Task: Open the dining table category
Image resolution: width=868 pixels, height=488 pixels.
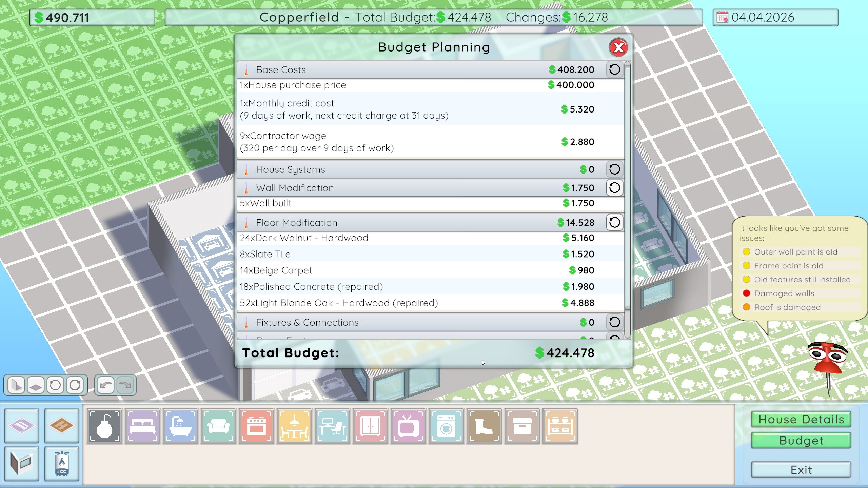Action: click(294, 426)
